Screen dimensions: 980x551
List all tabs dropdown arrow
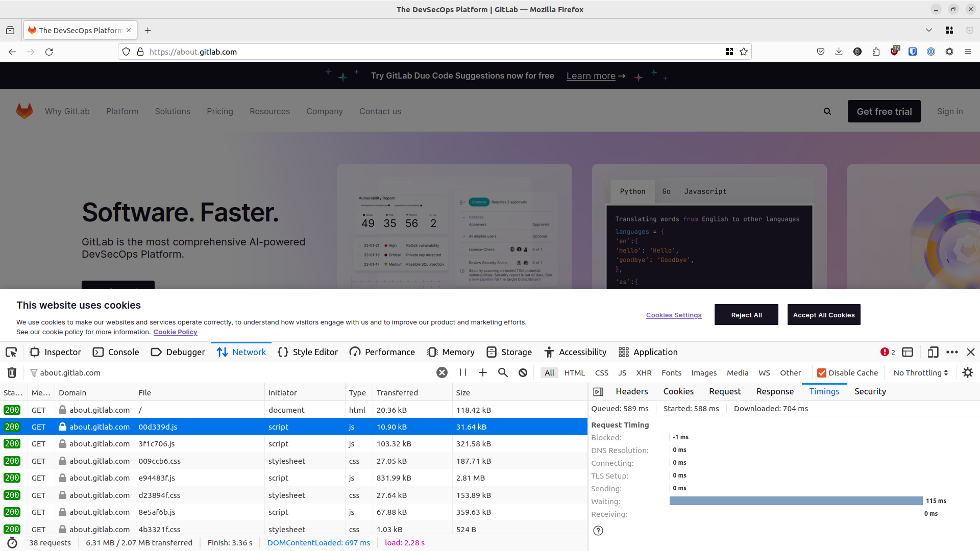coord(929,31)
